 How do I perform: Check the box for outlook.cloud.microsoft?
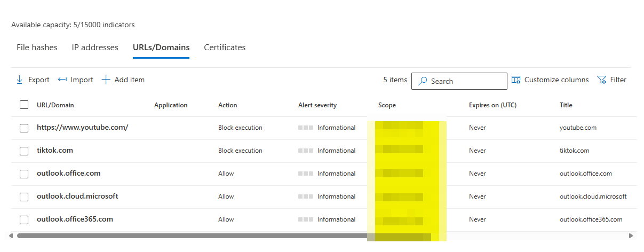pos(24,197)
